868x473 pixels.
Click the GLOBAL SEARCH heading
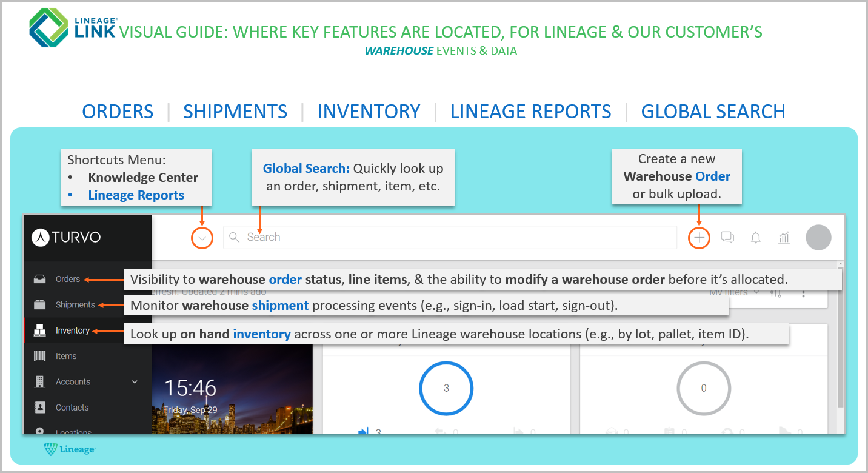click(713, 112)
